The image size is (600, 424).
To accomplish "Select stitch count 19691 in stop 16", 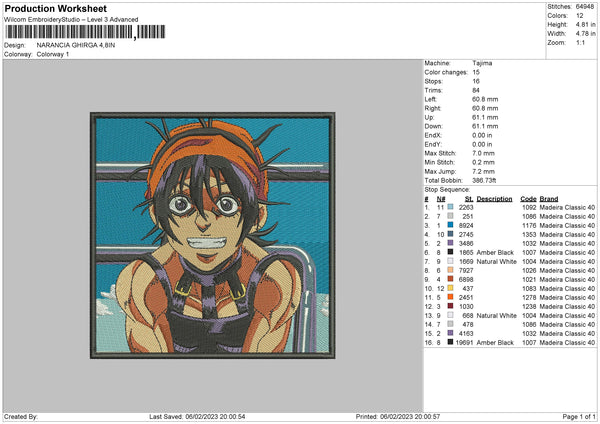I will click(465, 343).
